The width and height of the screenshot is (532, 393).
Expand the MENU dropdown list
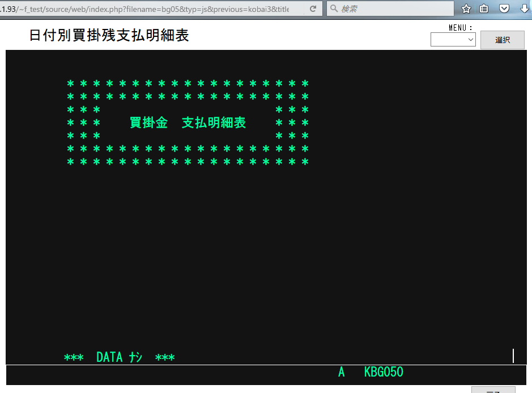click(x=453, y=40)
